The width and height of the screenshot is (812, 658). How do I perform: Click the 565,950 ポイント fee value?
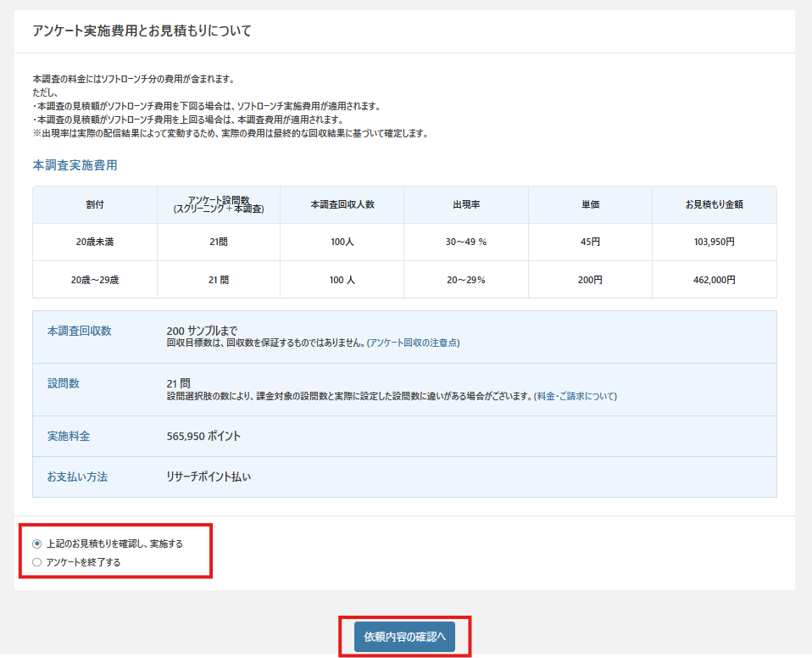tap(203, 437)
